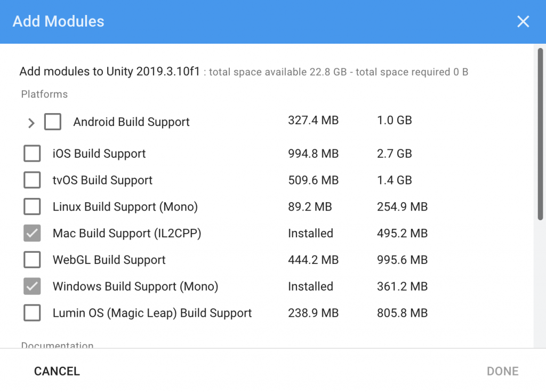Check Lumin OS (Magic Leap) Build Support
This screenshot has width=546, height=392.
tap(32, 314)
